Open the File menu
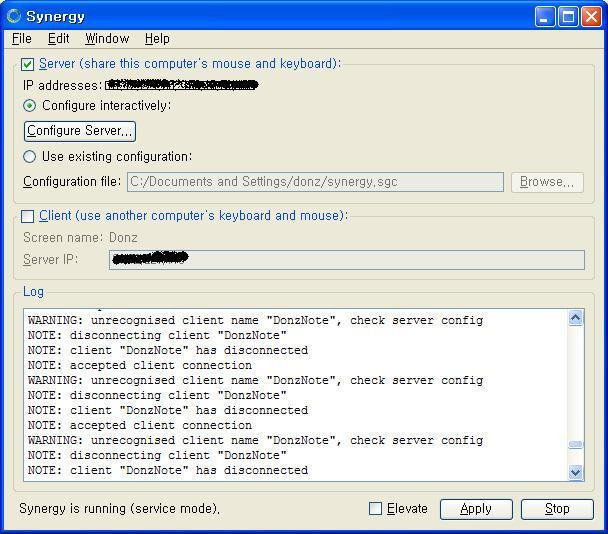Image resolution: width=608 pixels, height=534 pixels. 22,39
